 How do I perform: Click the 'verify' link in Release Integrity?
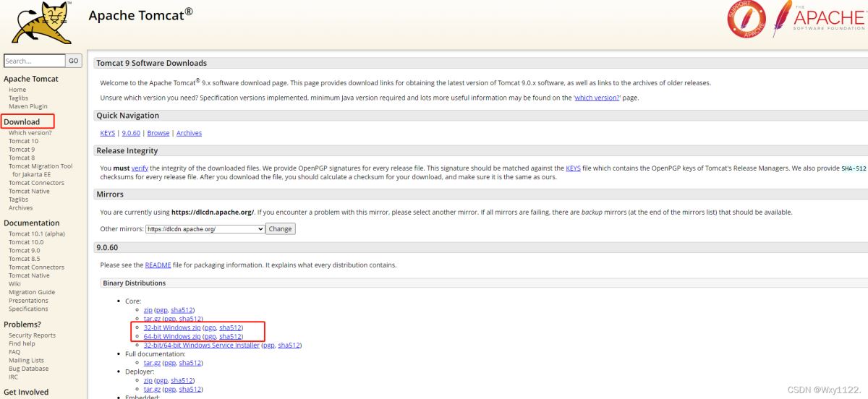point(140,168)
